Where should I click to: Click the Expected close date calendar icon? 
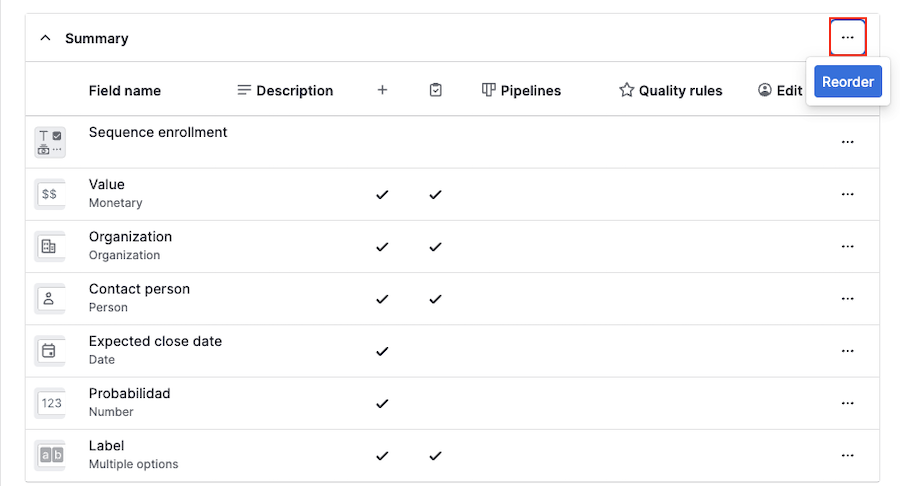coord(49,351)
